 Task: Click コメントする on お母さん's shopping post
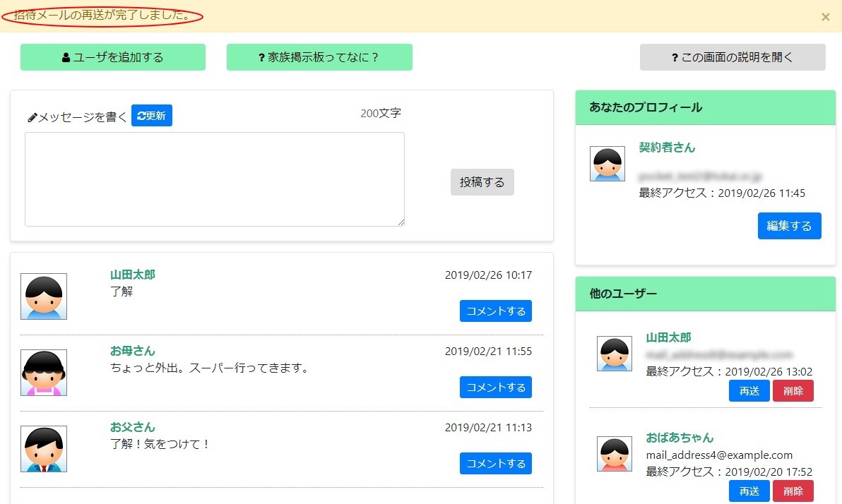[495, 387]
